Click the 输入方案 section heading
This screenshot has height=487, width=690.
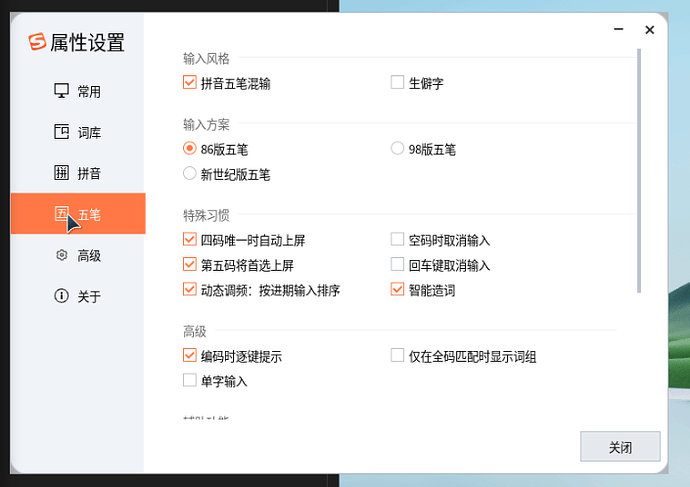206,124
